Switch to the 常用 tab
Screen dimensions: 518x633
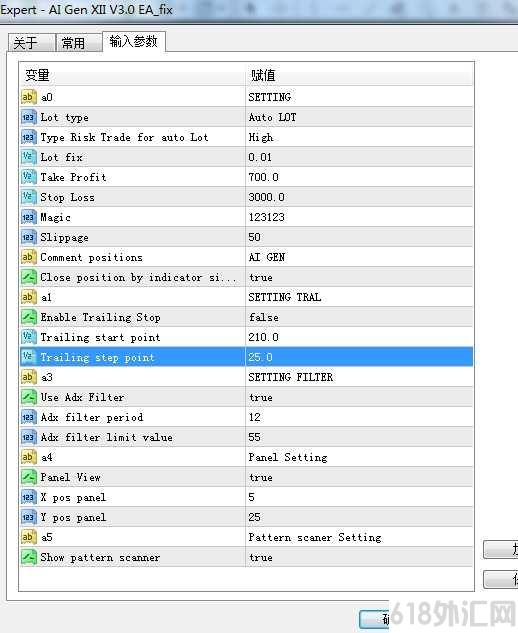click(x=78, y=42)
